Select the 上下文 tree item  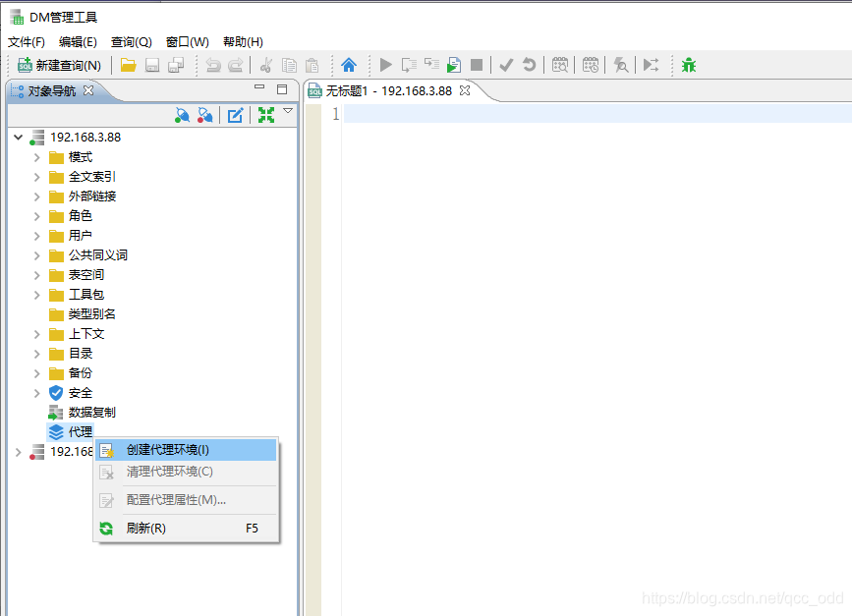pyautogui.click(x=86, y=334)
